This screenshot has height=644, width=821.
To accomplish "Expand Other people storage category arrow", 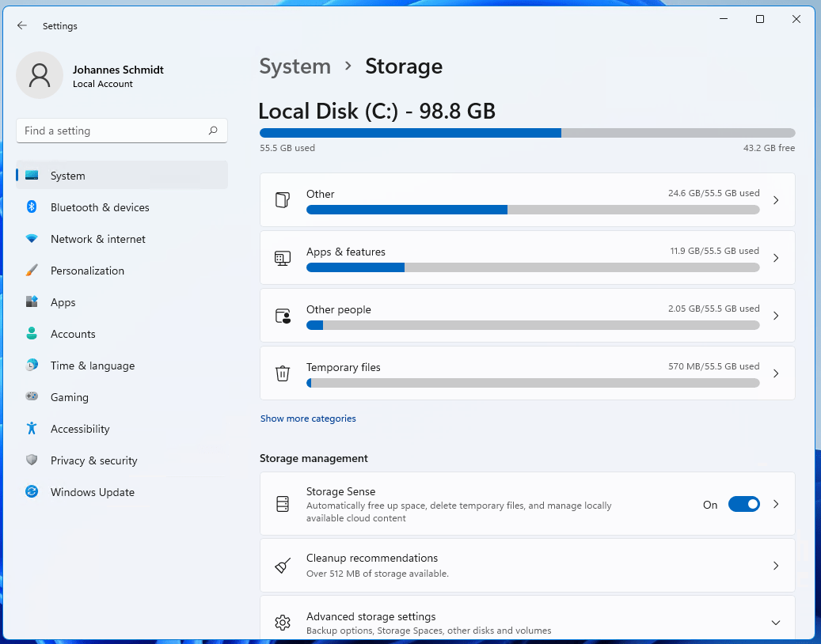I will (x=776, y=316).
